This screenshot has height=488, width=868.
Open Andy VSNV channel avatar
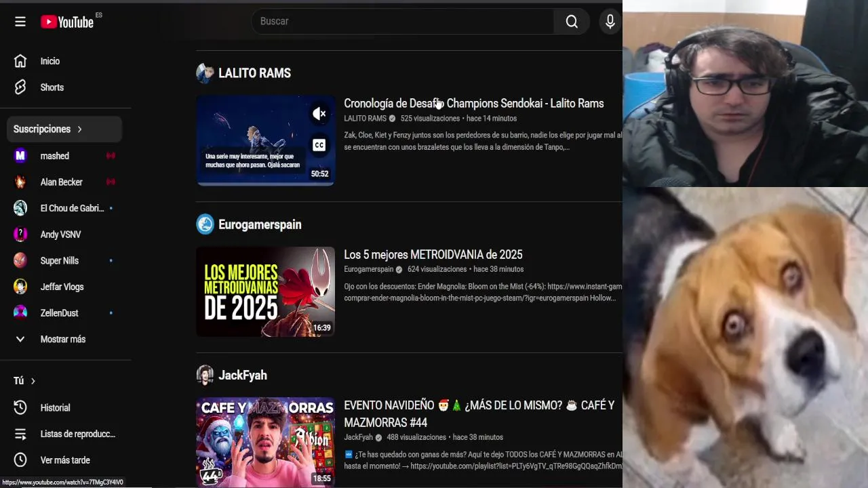pyautogui.click(x=20, y=235)
